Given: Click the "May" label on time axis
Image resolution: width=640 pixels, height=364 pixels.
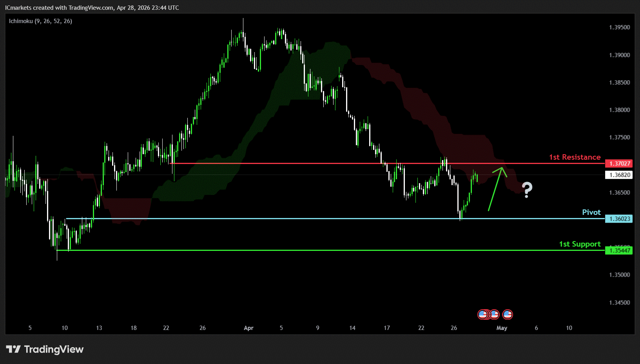Looking at the screenshot, I should (502, 328).
